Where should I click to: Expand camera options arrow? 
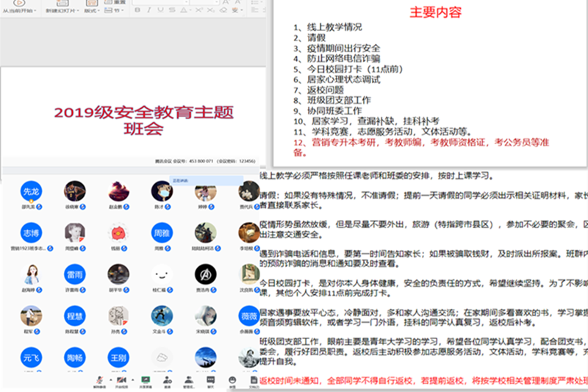pos(131,379)
